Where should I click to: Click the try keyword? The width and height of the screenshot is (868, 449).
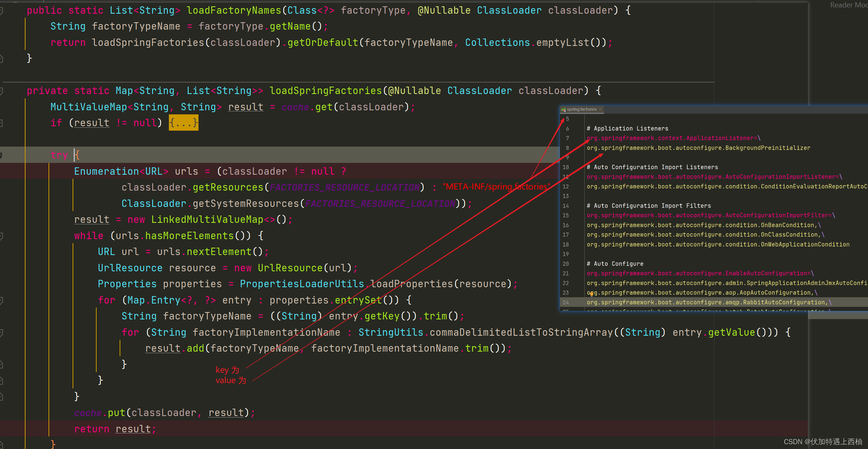click(59, 155)
